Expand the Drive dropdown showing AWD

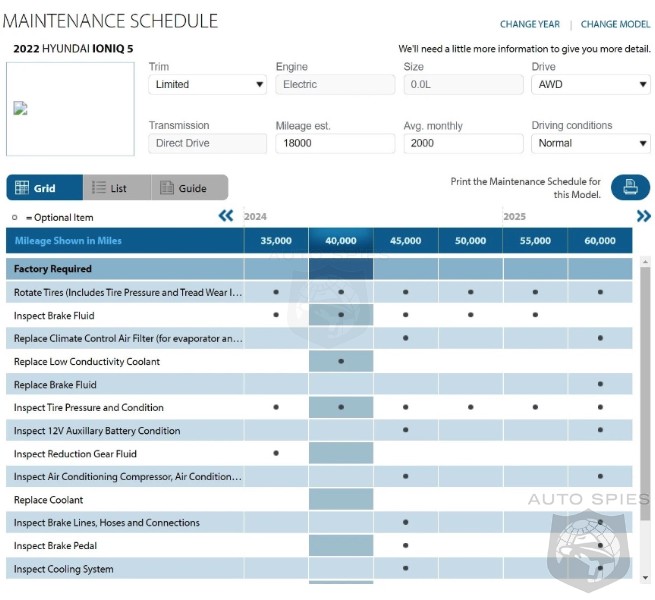[x=590, y=85]
